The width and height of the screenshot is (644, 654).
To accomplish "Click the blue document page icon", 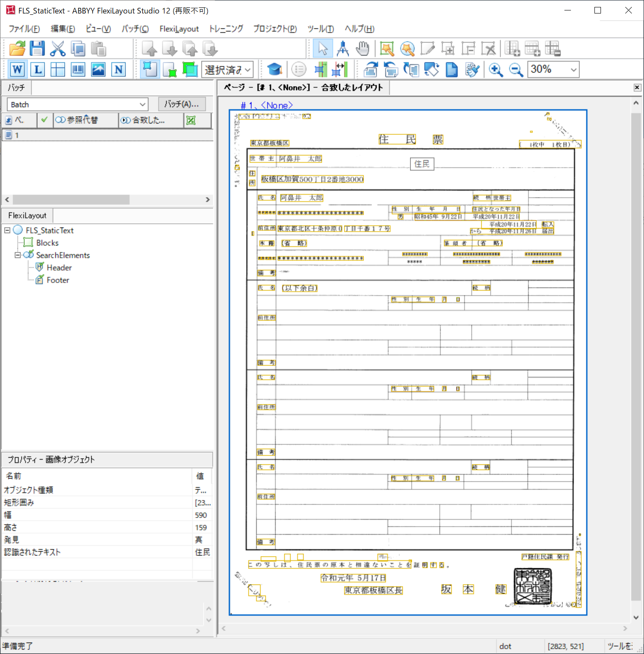I will coord(452,69).
